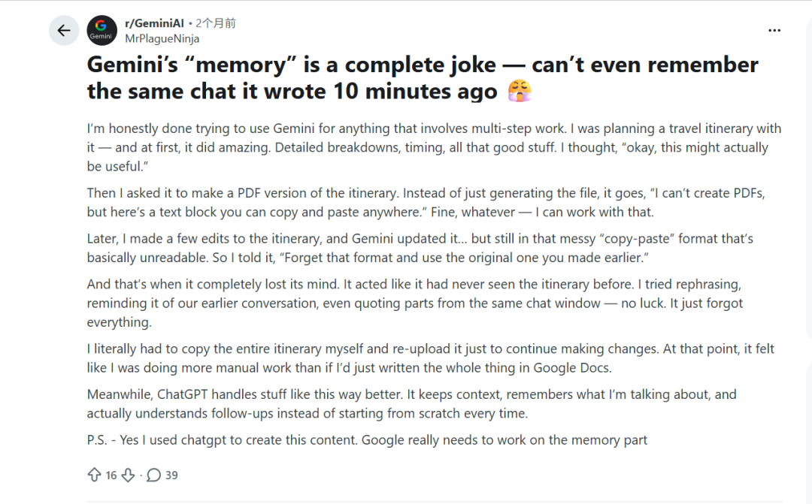Viewport: 812px width, 504px height.
Task: Open comments via the speech bubble icon
Action: pyautogui.click(x=154, y=475)
